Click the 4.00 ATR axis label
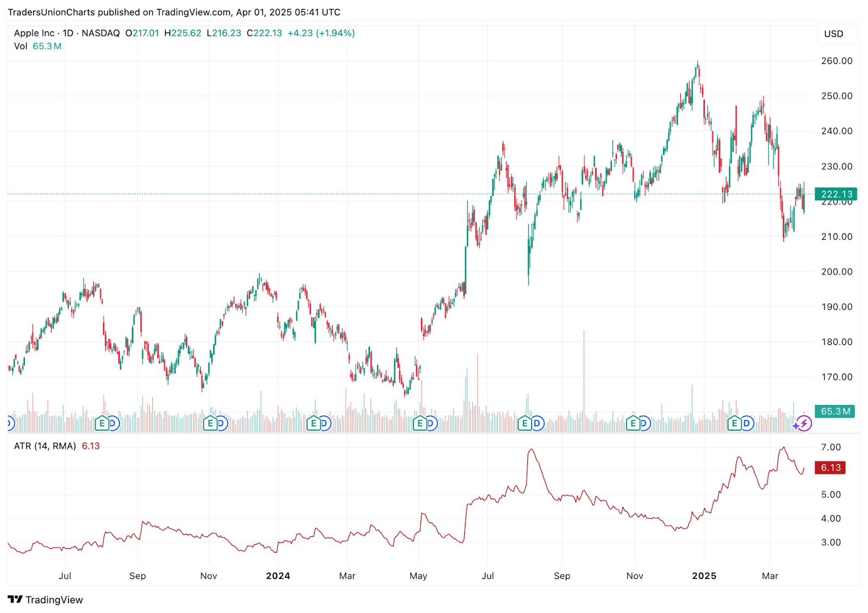The width and height of the screenshot is (868, 613). click(831, 519)
